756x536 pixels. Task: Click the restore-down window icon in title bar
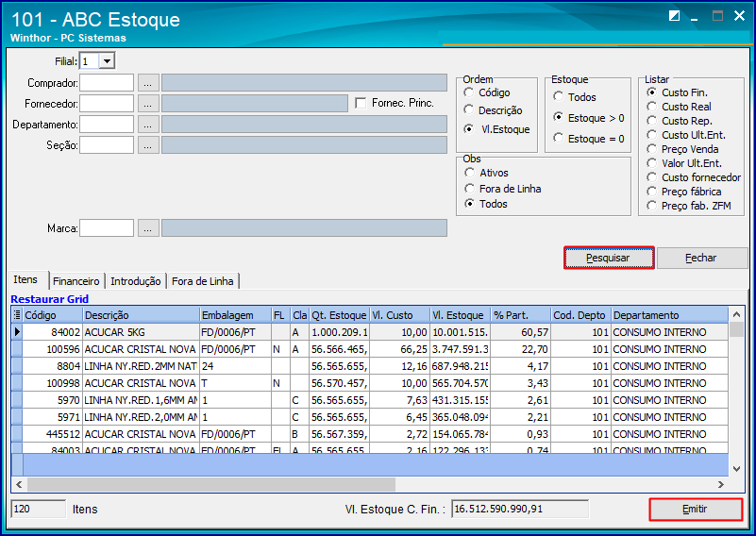coord(674,16)
